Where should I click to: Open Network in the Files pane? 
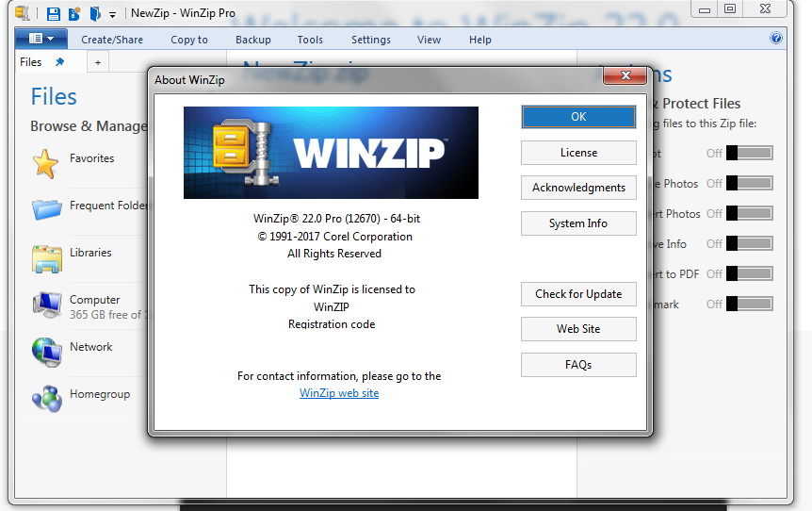[90, 347]
